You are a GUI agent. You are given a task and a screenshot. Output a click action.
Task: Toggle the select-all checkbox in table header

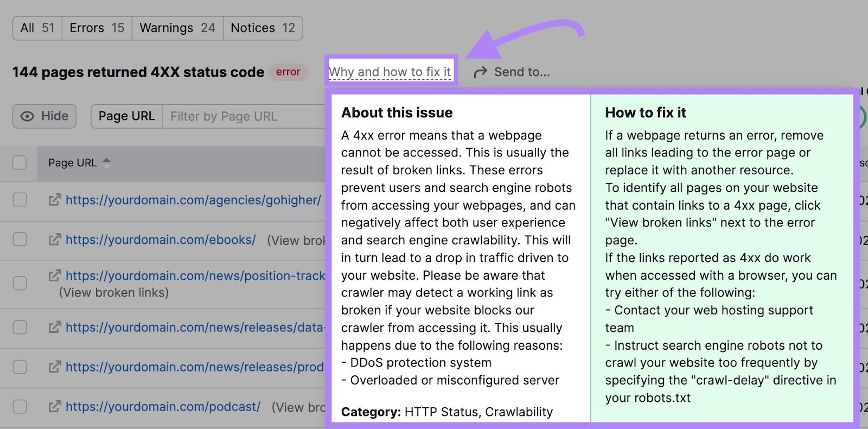point(20,163)
